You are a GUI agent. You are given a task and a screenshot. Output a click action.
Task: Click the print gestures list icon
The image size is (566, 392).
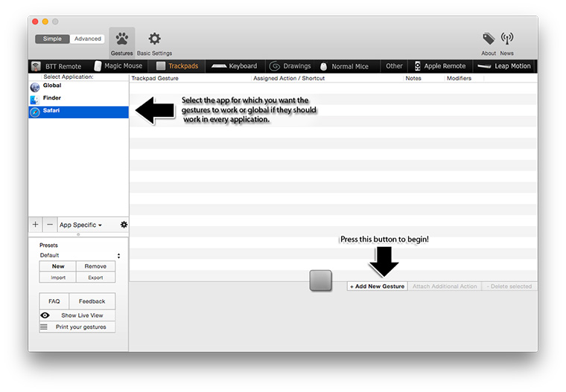click(44, 327)
